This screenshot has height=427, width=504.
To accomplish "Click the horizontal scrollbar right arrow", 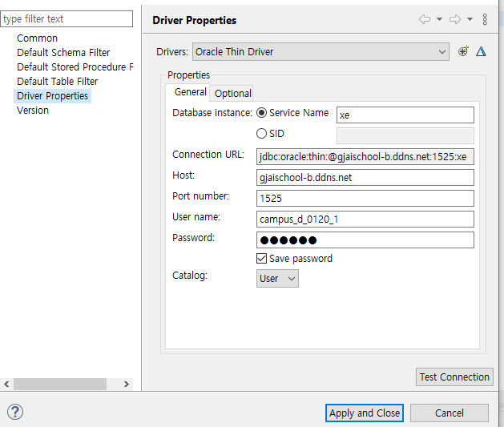I will [127, 384].
